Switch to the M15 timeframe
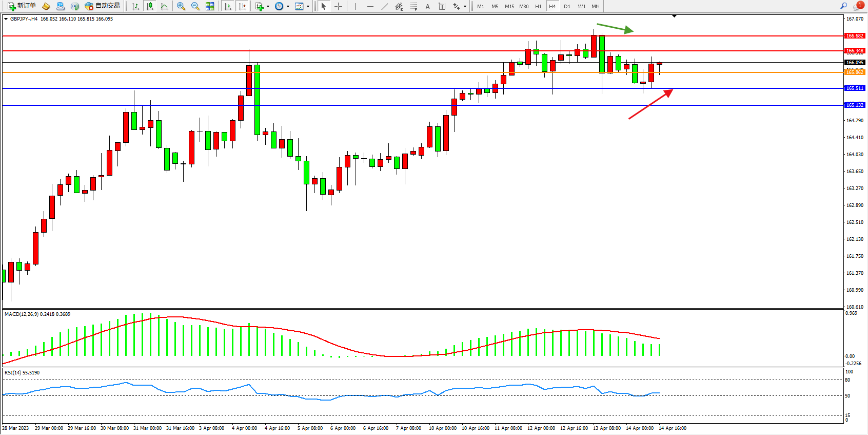 [509, 6]
